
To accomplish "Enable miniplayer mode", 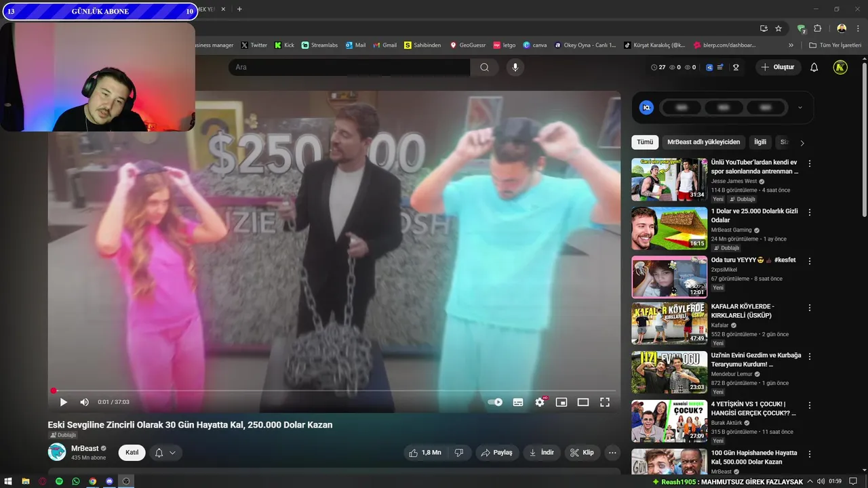I will coord(561,402).
